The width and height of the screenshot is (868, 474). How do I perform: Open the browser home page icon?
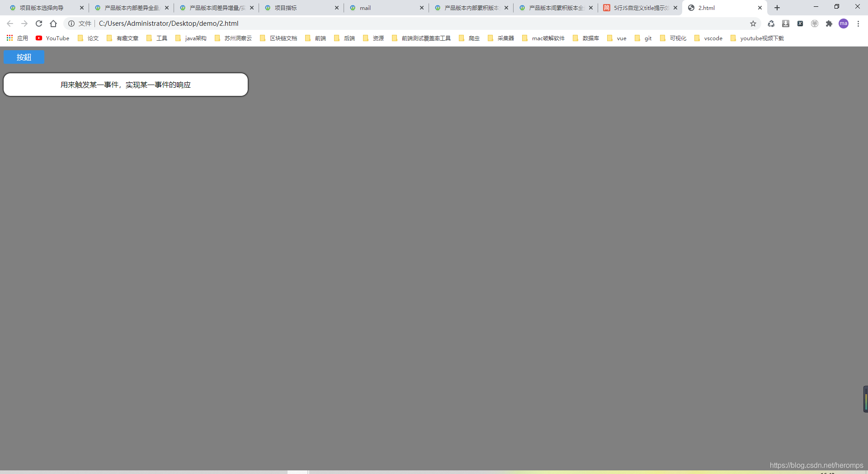pyautogui.click(x=53, y=24)
